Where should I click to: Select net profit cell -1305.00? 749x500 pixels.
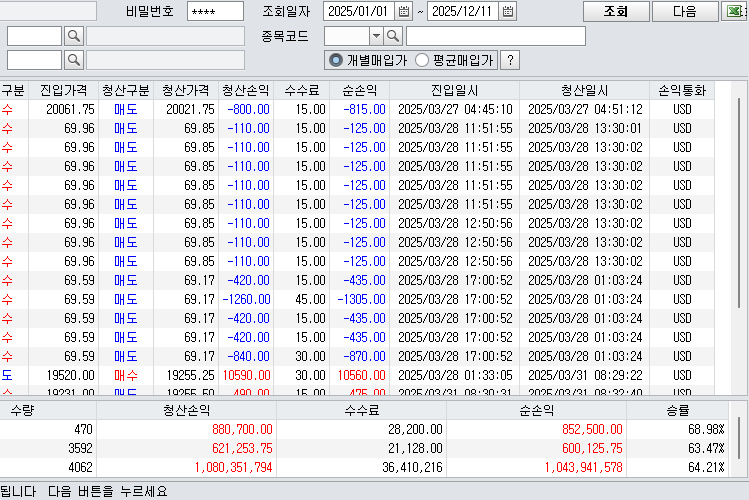pos(362,299)
